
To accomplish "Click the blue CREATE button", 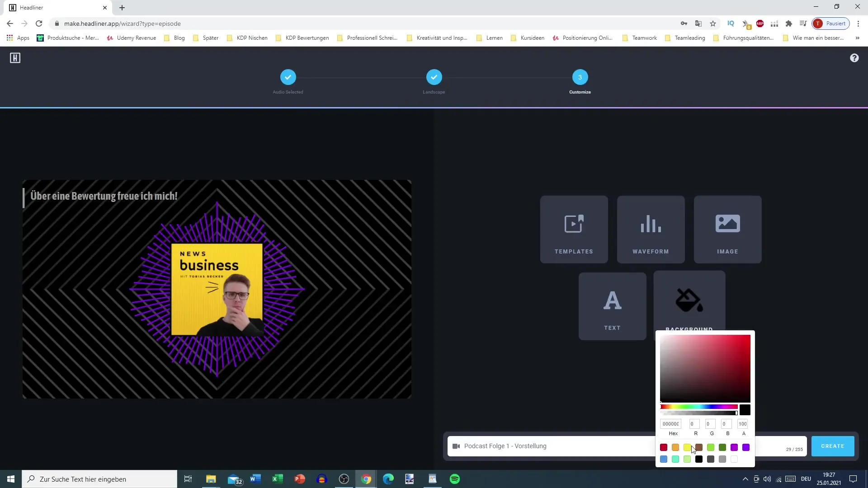I will [832, 446].
